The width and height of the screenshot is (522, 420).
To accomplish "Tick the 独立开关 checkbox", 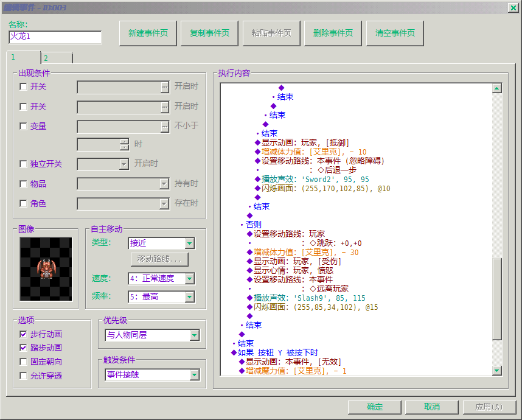I will (x=23, y=164).
